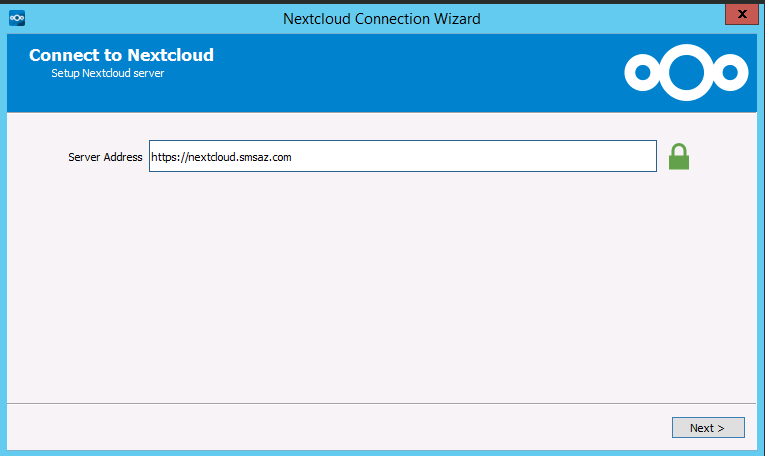
Task: Click the Next > button
Action: pyautogui.click(x=708, y=428)
